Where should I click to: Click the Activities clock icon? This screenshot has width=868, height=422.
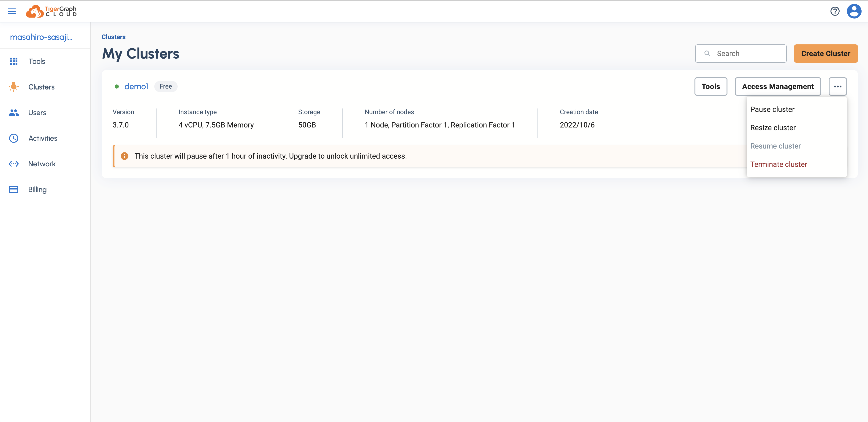(14, 138)
